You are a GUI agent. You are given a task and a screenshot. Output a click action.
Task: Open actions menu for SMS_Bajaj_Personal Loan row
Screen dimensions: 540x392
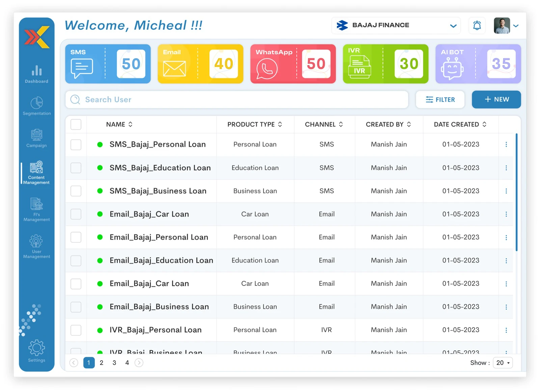(x=506, y=145)
